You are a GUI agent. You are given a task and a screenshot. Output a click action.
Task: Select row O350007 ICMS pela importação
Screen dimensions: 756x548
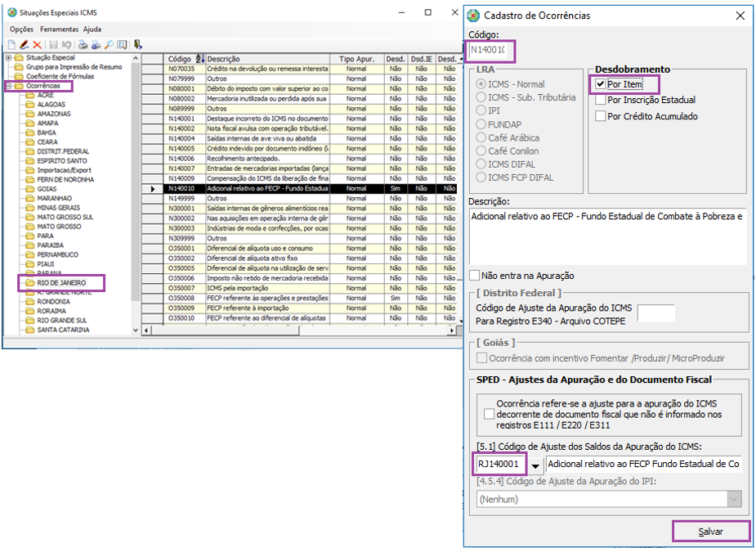click(x=299, y=288)
